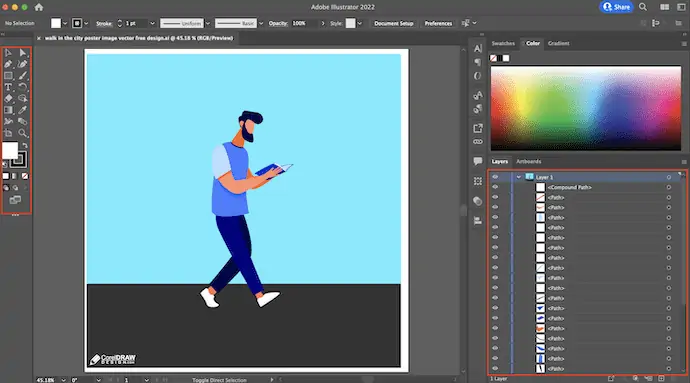The height and width of the screenshot is (383, 690).
Task: Select the Curvature tool
Action: tap(22, 64)
